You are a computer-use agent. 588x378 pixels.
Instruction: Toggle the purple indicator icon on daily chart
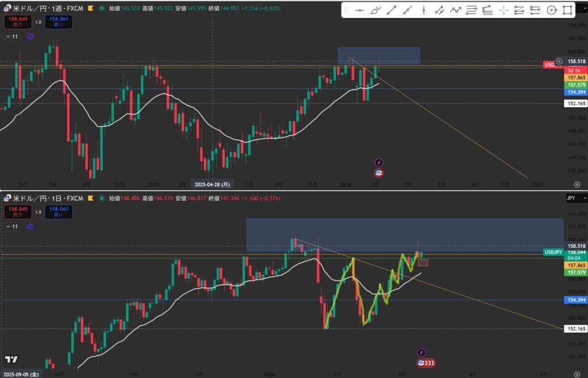click(x=30, y=227)
